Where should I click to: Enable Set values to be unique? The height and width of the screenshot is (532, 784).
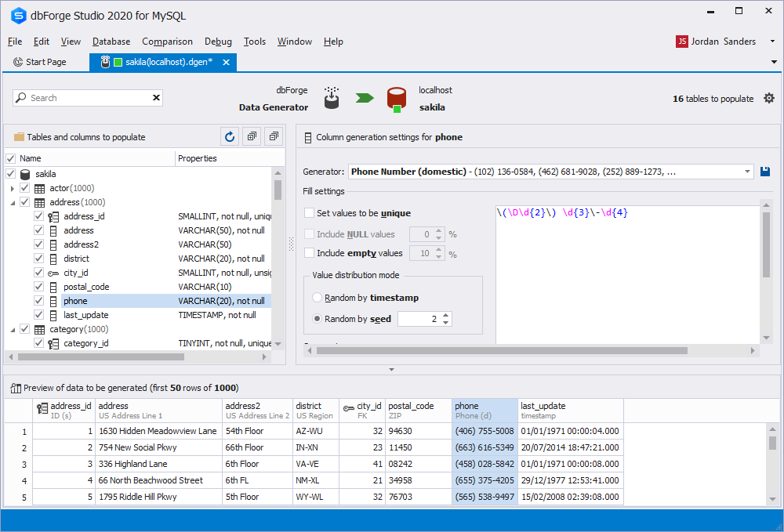[x=310, y=213]
